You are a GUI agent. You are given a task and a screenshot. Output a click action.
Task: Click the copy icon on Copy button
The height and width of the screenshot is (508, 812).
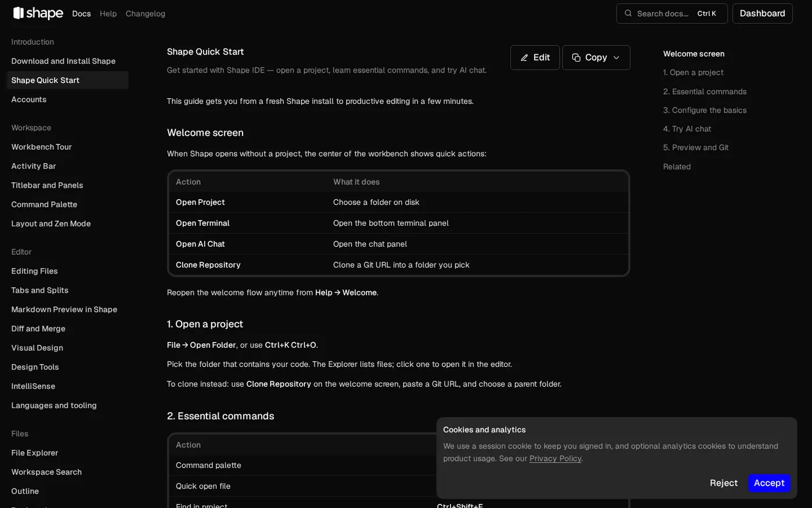pyautogui.click(x=576, y=57)
